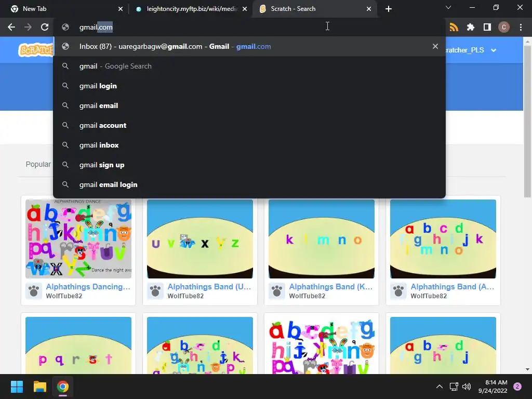Open the Alphathings Band (K... thumbnail
532x399 pixels.
pos(321,239)
